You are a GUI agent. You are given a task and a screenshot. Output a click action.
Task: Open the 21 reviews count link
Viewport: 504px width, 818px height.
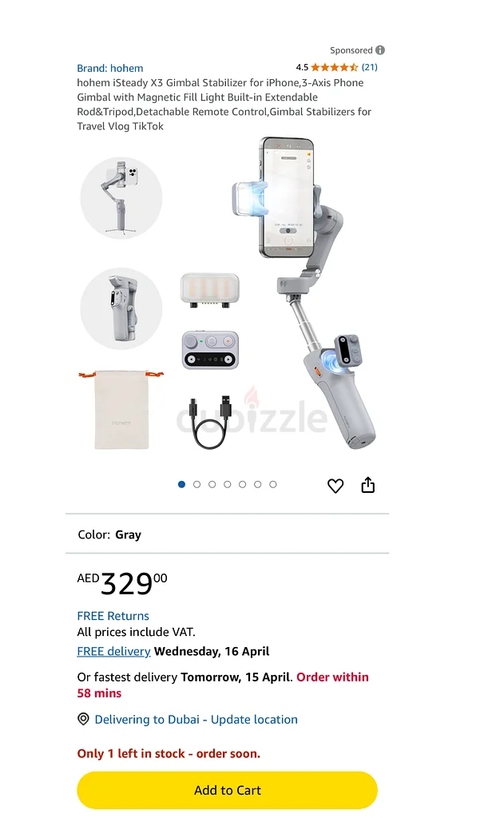click(369, 67)
